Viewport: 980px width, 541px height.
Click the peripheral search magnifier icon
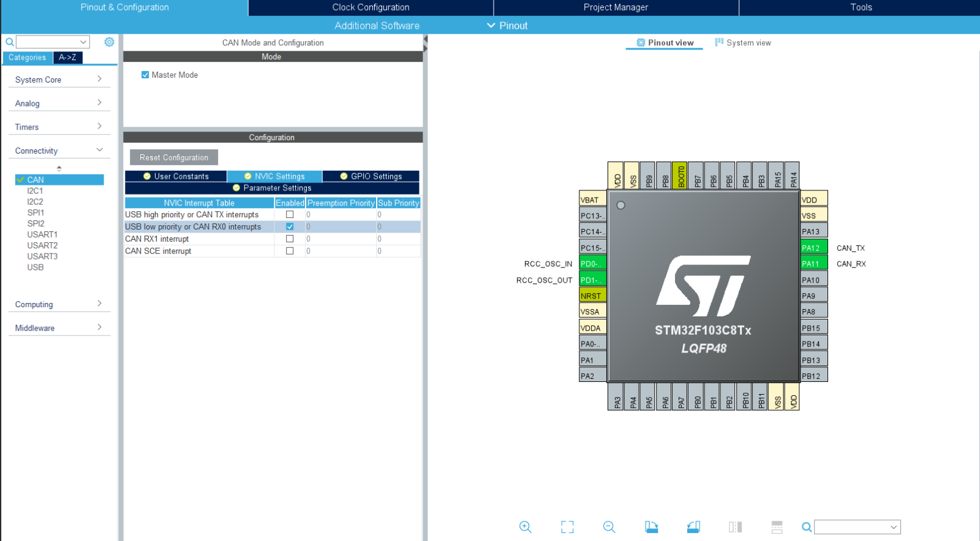[10, 42]
